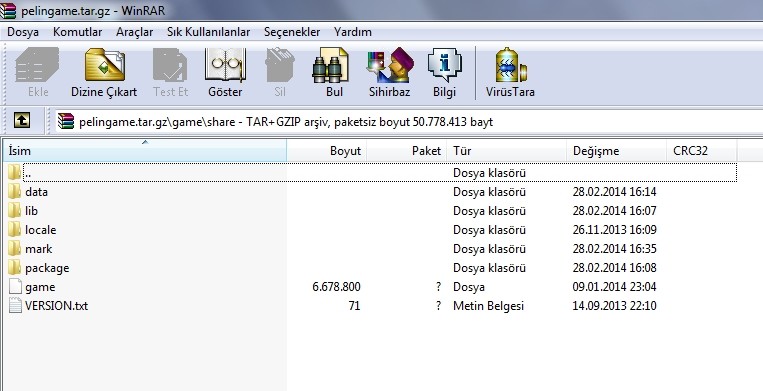The height and width of the screenshot is (391, 763).
Task: Click the Ekle (Add) toolbar icon
Action: tap(37, 65)
